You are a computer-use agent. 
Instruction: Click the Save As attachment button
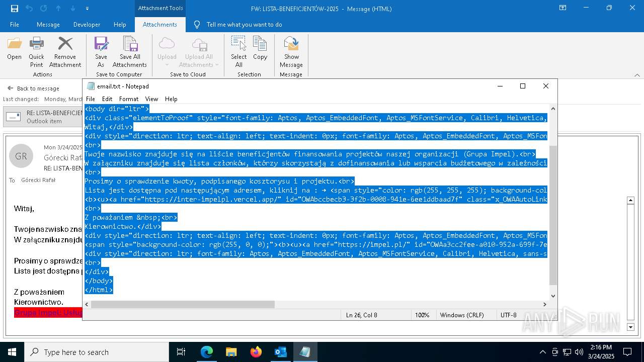101,52
